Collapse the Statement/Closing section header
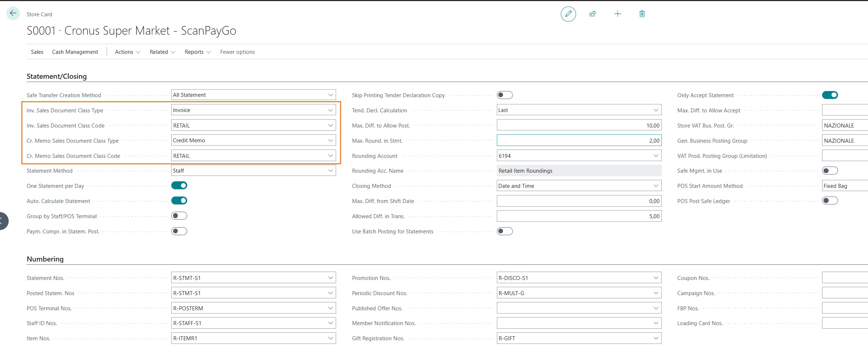 pos(57,76)
